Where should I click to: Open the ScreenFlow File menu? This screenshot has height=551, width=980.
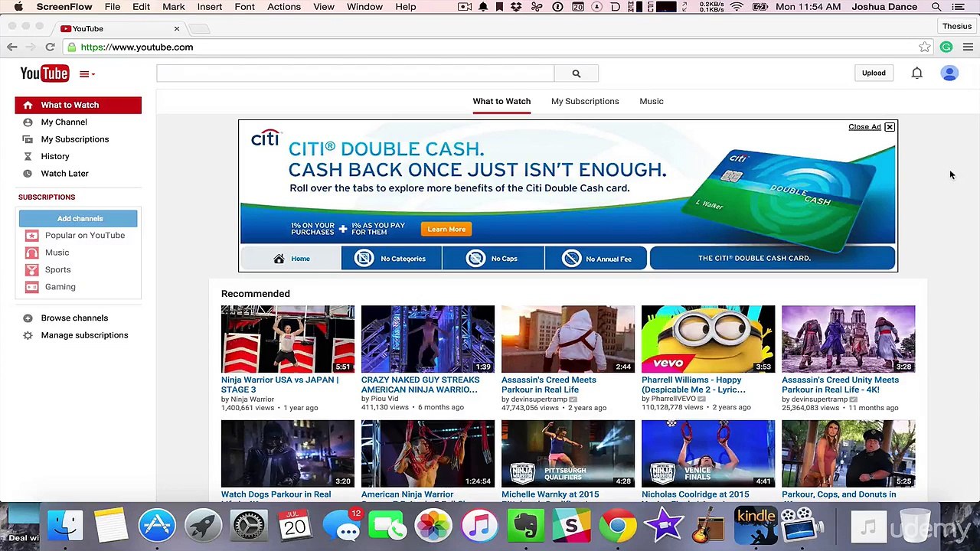(113, 7)
